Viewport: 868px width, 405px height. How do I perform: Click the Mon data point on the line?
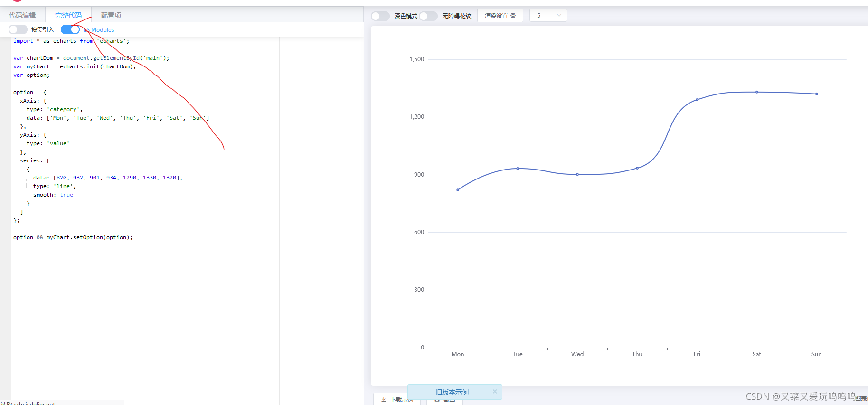[458, 190]
